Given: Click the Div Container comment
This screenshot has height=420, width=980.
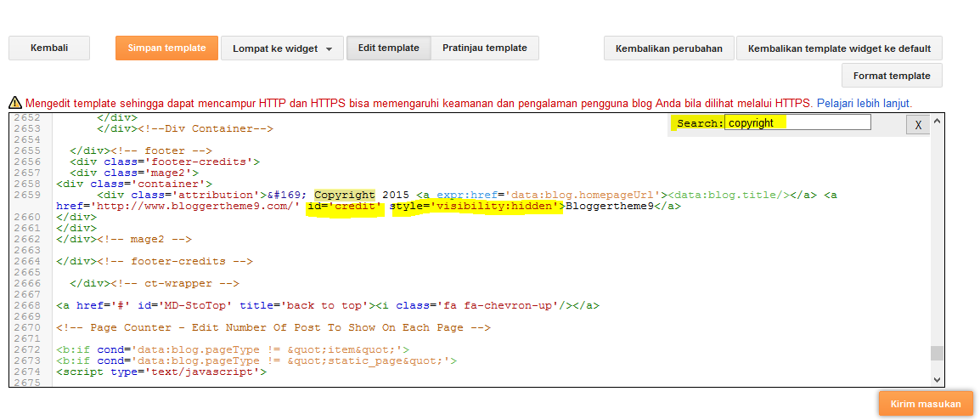Looking at the screenshot, I should (206, 129).
